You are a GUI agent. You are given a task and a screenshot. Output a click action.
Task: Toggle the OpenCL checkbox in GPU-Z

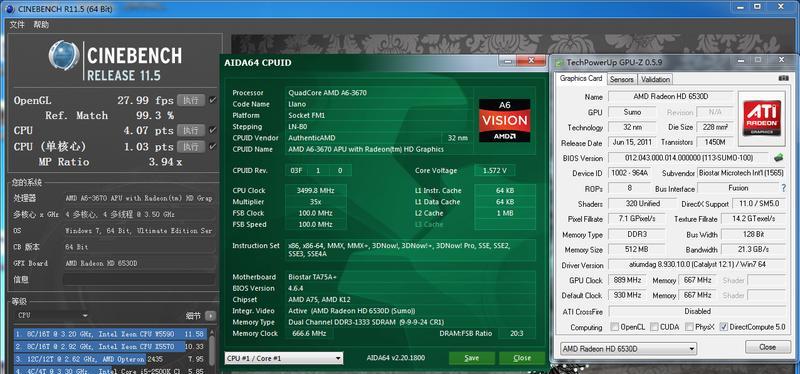(x=615, y=327)
